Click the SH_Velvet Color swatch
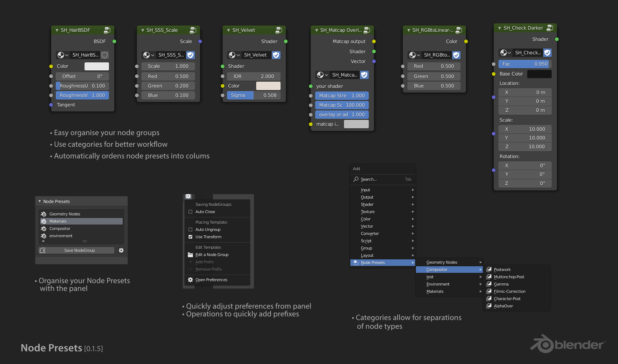This screenshot has width=618, height=364. click(268, 86)
